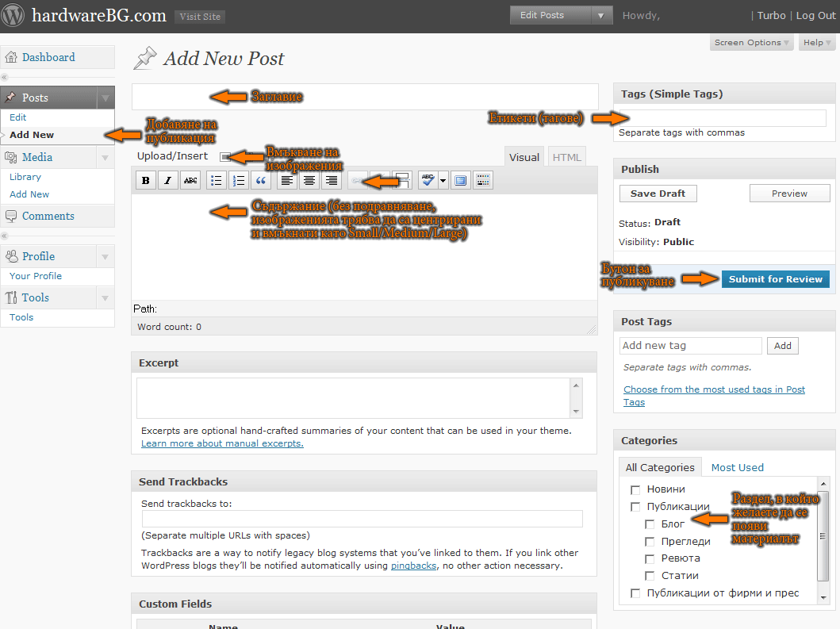840x629 pixels.
Task: Collapse sidebar menu using arrow below Dashboard
Action: [x=4, y=77]
